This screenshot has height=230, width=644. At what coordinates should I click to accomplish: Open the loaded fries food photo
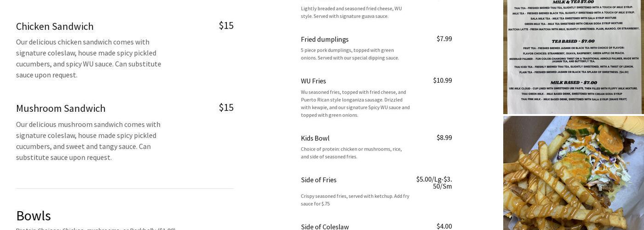[x=573, y=173]
